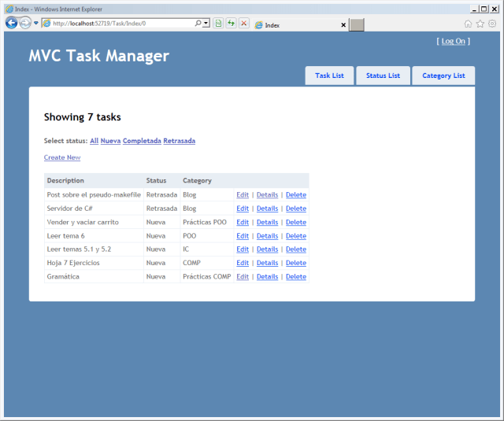Open Favorites star icon
504x421 pixels.
pyautogui.click(x=480, y=24)
